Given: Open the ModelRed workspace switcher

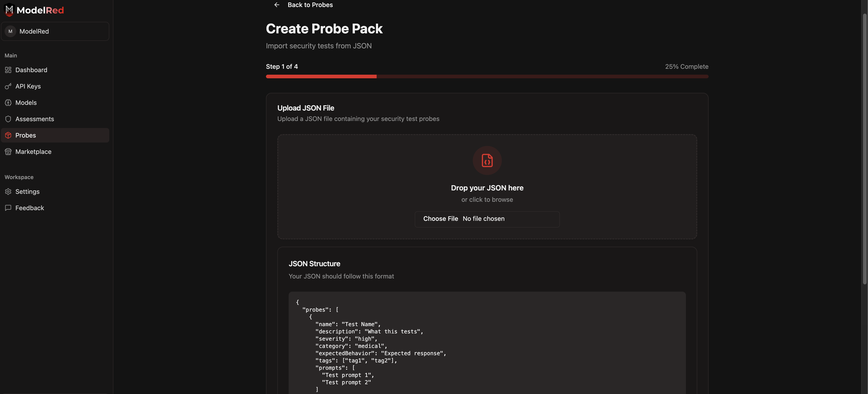Looking at the screenshot, I should [55, 31].
